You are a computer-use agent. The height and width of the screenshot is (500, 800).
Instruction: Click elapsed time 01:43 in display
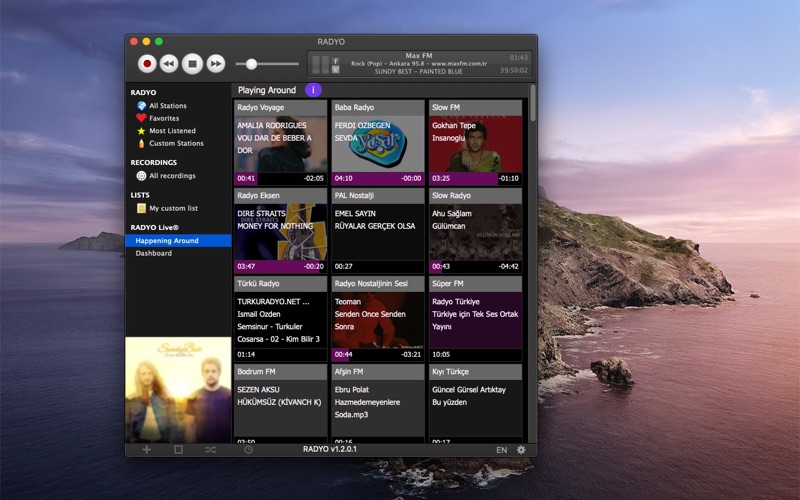(x=518, y=58)
